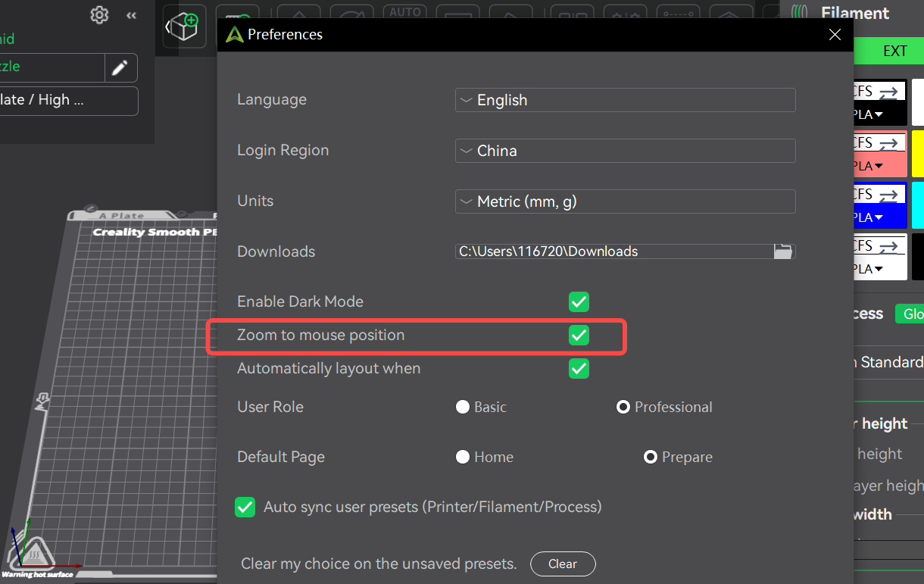Click the Preferences title text
Viewport: 924px width, 584px height.
(285, 34)
